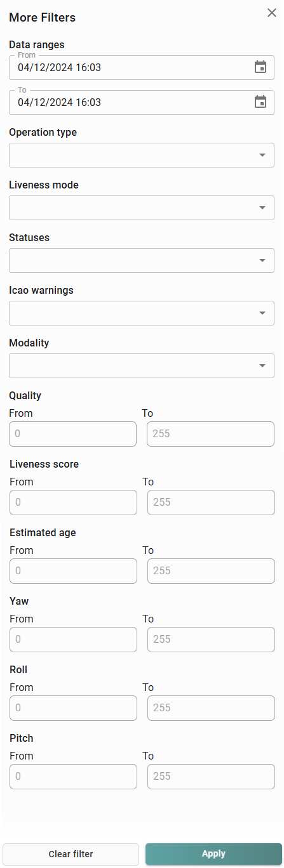Select the Liveness score From input

73,503
